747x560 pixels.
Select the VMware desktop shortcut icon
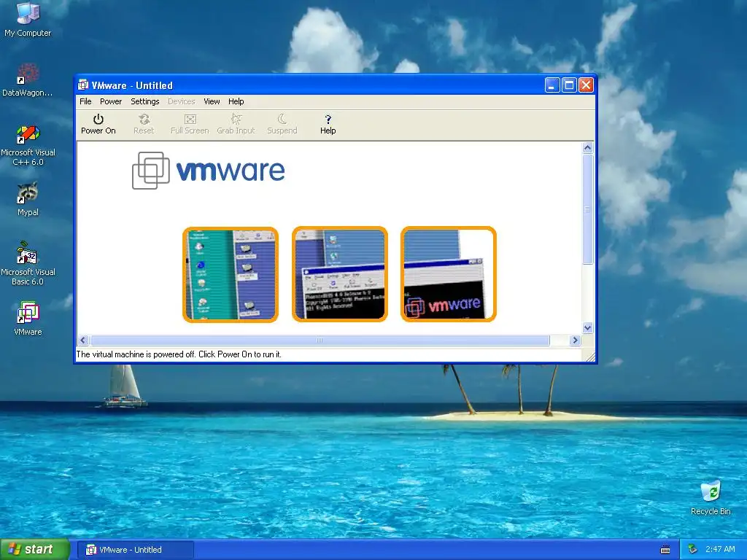click(28, 318)
